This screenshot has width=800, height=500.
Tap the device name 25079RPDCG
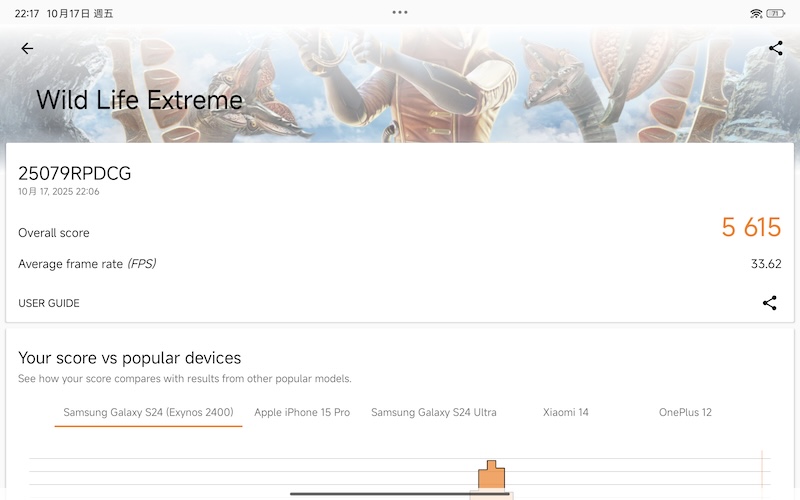[74, 173]
